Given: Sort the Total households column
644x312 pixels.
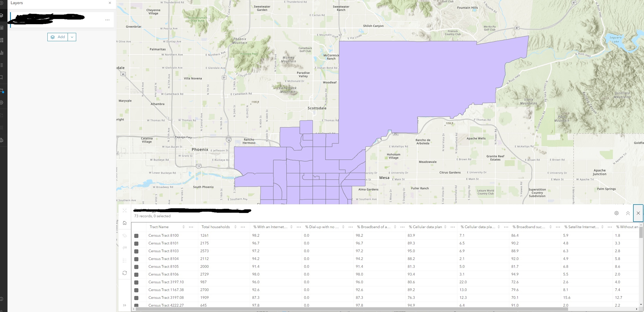Looking at the screenshot, I should point(235,227).
